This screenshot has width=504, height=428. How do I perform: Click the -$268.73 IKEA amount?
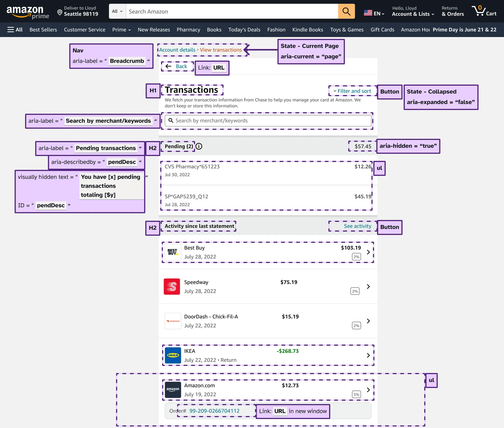288,351
